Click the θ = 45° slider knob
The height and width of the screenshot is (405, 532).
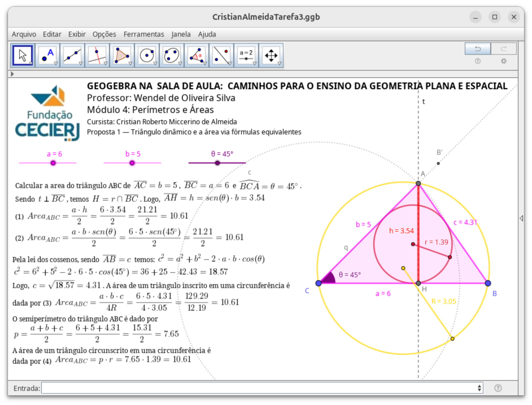point(217,163)
